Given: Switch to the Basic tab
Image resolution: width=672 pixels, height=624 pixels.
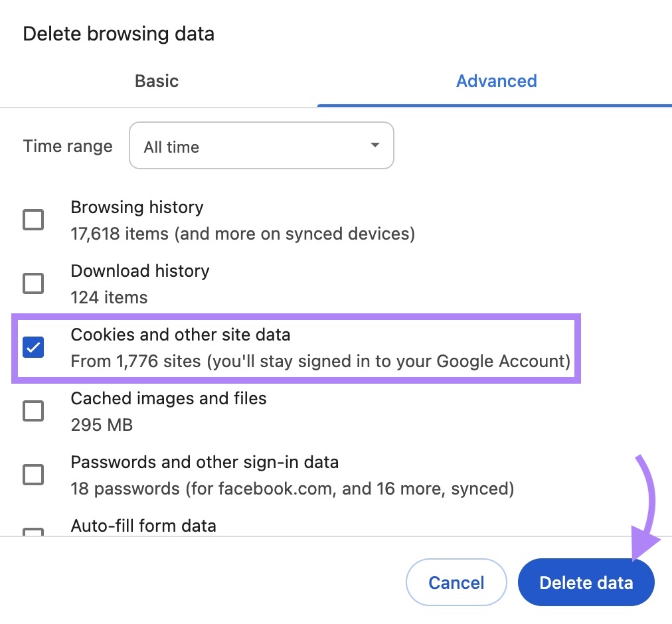Looking at the screenshot, I should coord(156,80).
